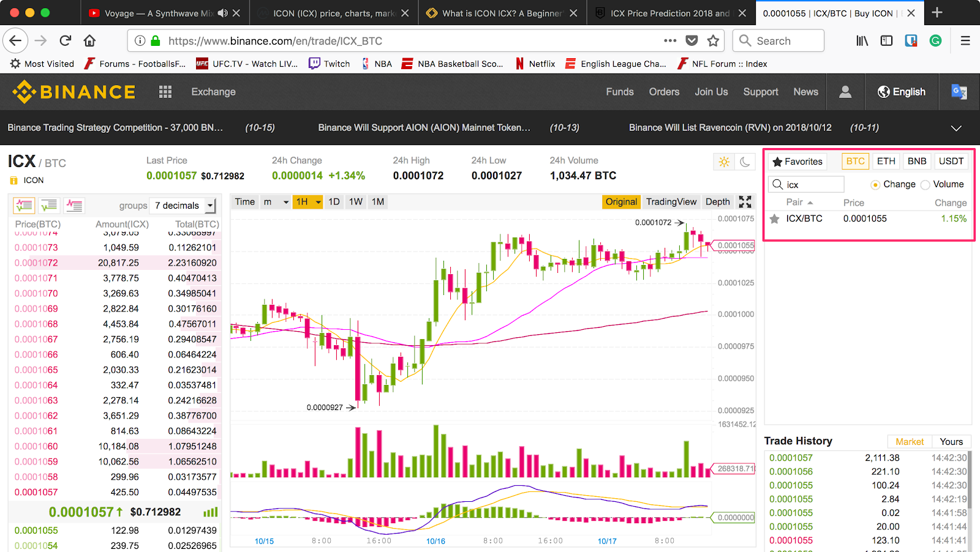Open the Join Us link
Screen dimensions: 980x552
[x=711, y=92]
